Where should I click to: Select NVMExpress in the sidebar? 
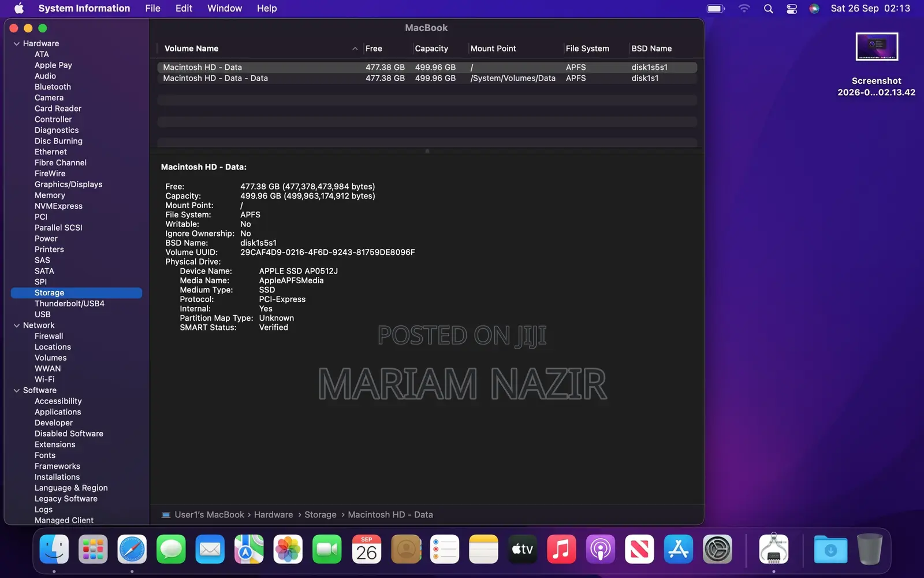58,206
